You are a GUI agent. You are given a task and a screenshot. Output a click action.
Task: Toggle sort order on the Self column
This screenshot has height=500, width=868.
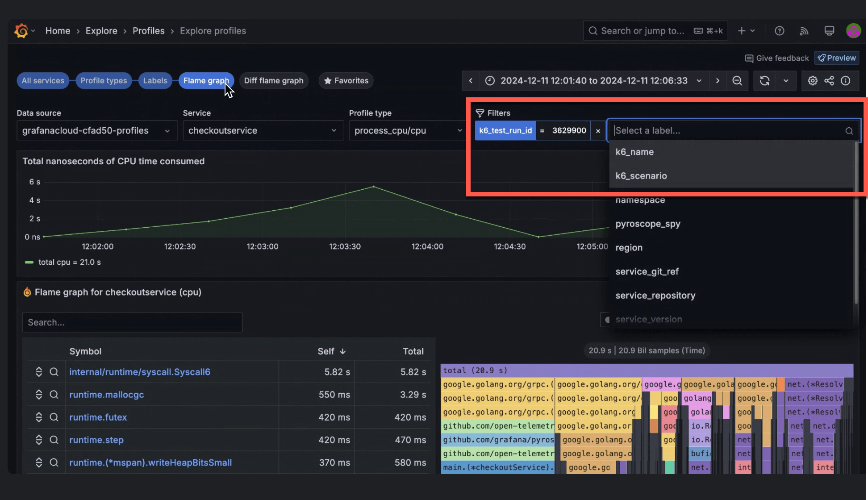[331, 351]
